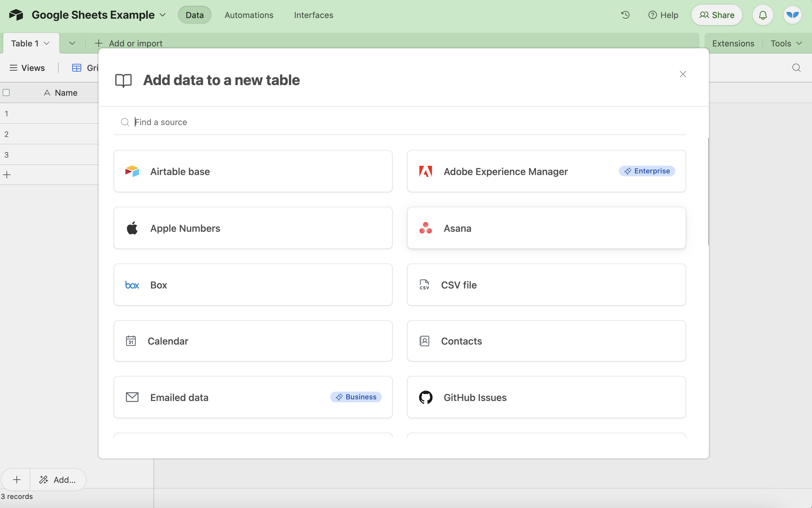
Task: Choose the Apple Numbers source
Action: [253, 228]
